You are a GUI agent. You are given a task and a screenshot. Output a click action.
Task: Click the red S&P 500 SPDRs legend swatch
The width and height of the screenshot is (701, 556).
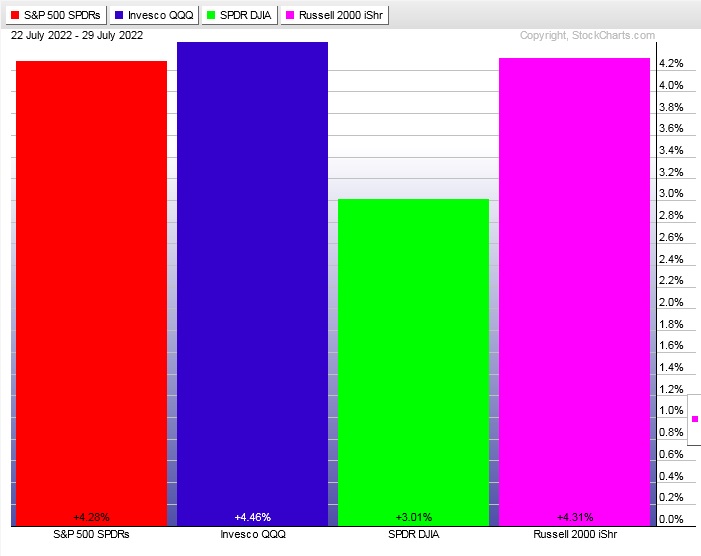(15, 15)
